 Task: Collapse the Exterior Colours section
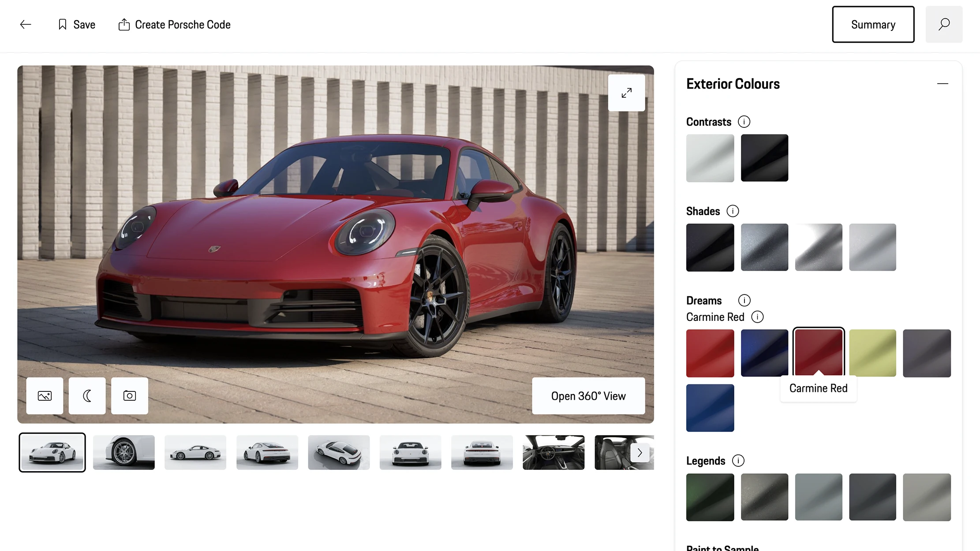tap(943, 84)
